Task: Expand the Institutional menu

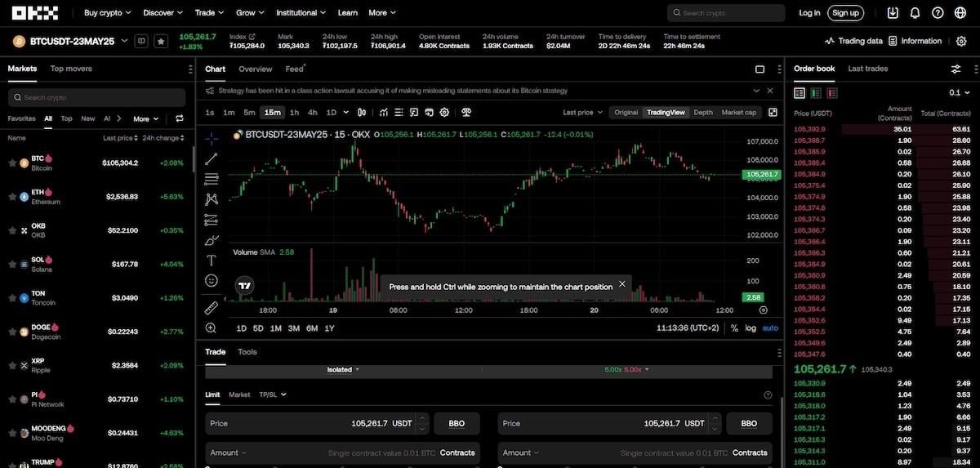Action: point(301,13)
